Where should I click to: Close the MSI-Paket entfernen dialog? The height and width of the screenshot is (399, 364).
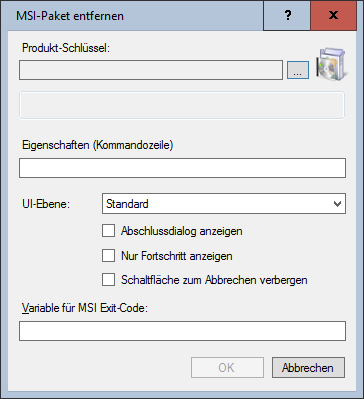pos(333,15)
